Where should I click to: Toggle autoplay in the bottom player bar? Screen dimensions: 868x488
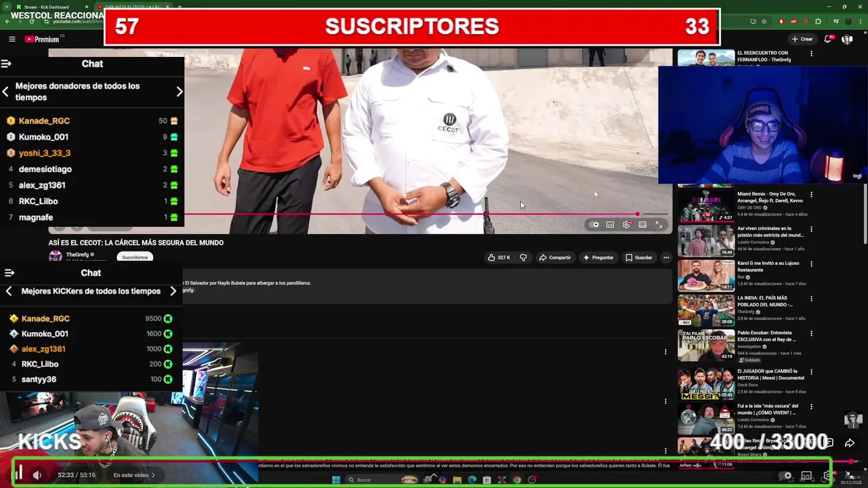pos(786,476)
